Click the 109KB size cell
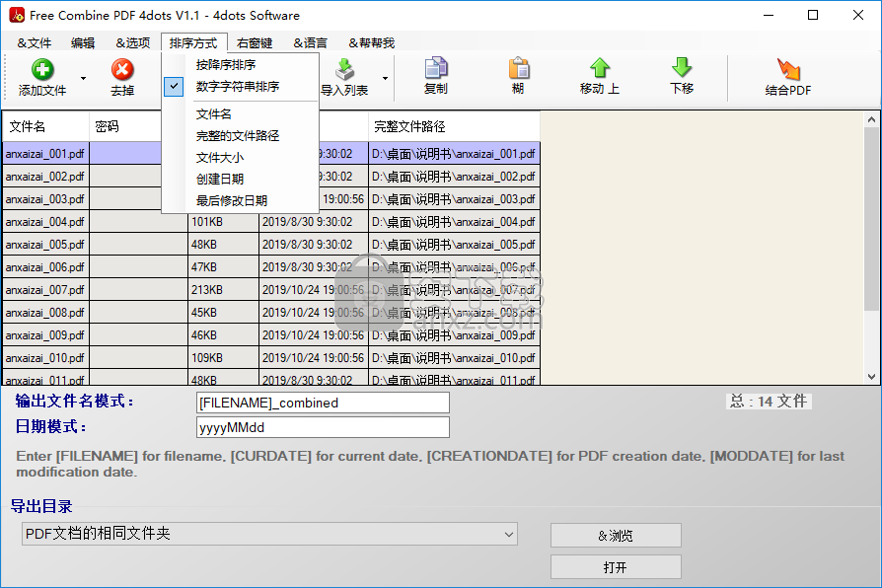882x588 pixels. [x=223, y=358]
